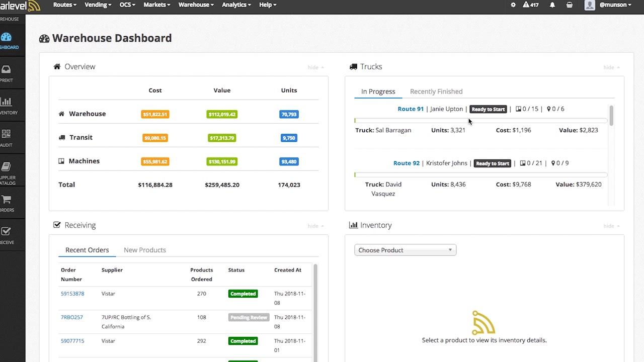644x362 pixels.
Task: Open the Receive checkmark sidebar icon
Action: [x=6, y=232]
